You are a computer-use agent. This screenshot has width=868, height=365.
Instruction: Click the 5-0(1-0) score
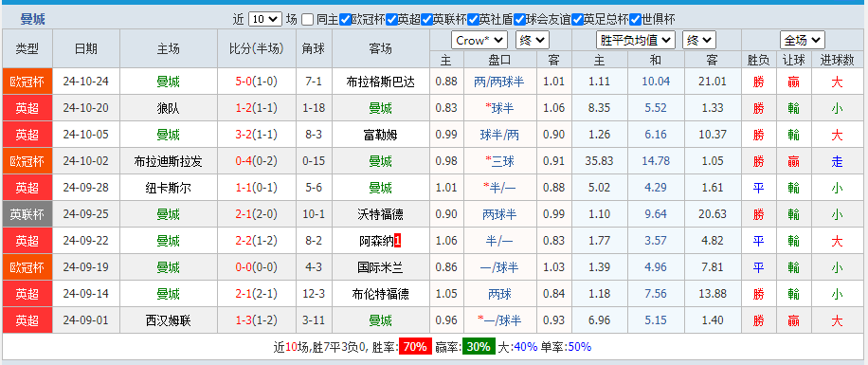coord(256,82)
